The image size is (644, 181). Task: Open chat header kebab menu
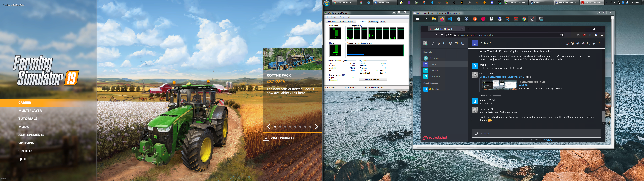coord(599,43)
